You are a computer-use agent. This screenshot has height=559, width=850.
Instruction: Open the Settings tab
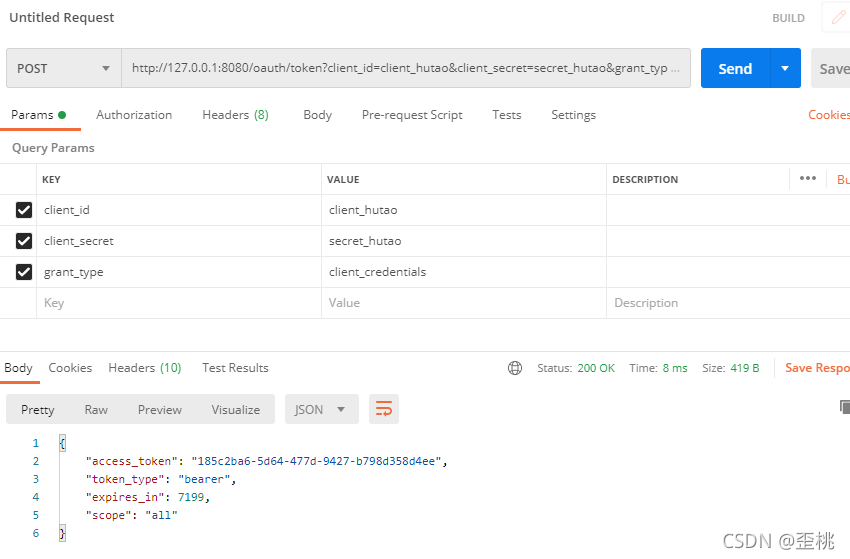(x=574, y=115)
